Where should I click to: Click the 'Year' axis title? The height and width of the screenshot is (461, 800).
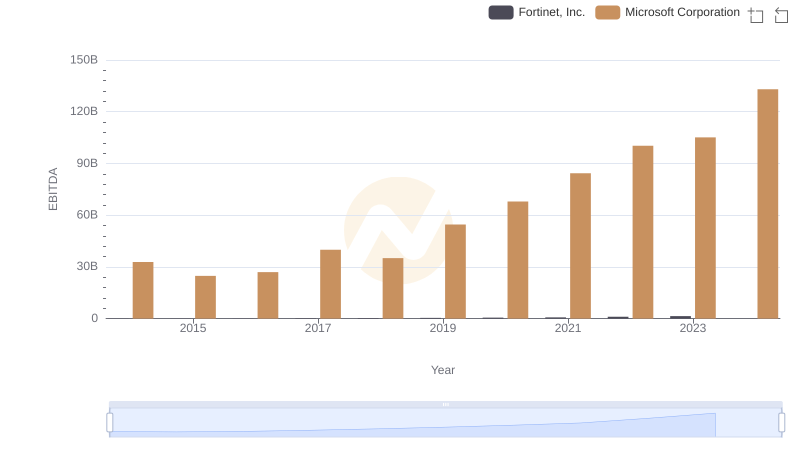(443, 370)
